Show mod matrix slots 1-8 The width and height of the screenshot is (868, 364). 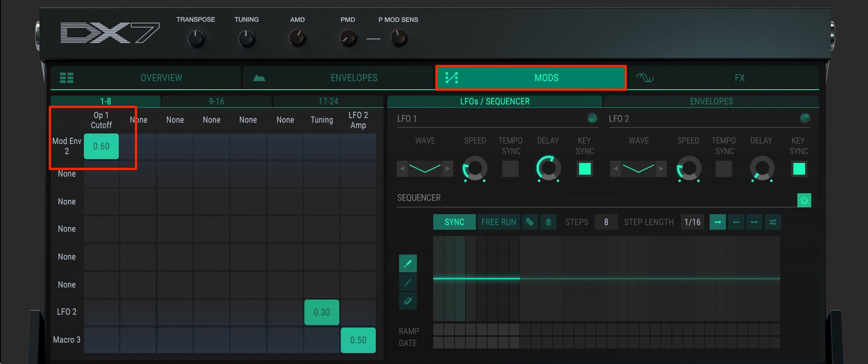coord(105,101)
